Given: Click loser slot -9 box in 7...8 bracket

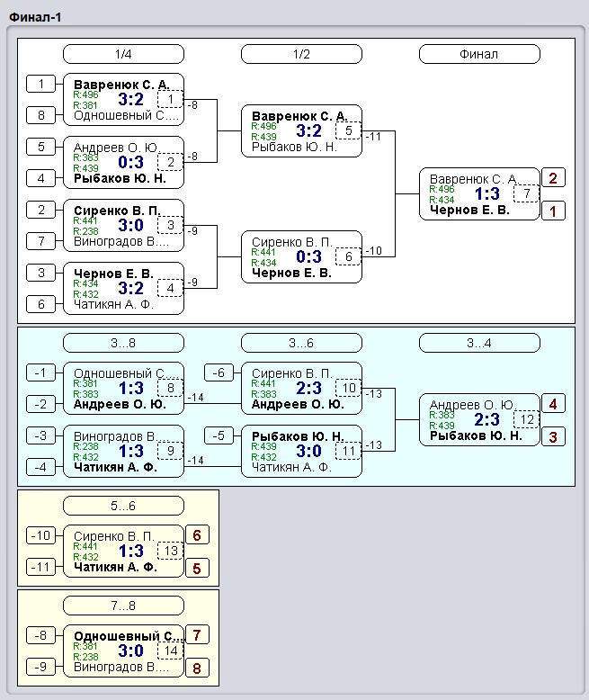Looking at the screenshot, I should click(x=41, y=667).
